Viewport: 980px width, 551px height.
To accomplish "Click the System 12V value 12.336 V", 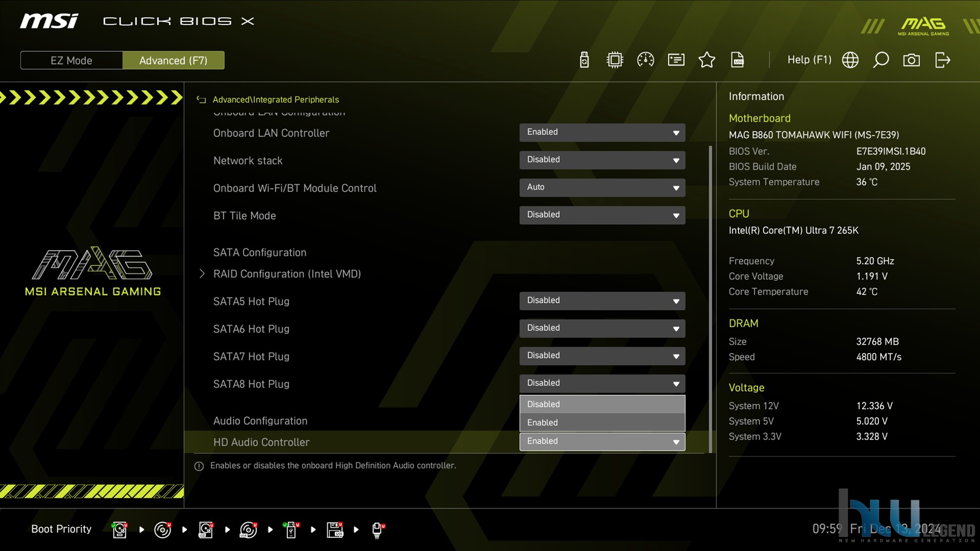I will click(874, 406).
